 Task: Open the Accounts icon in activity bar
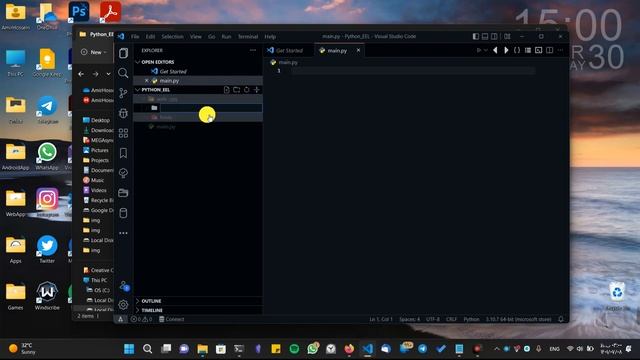click(x=124, y=286)
